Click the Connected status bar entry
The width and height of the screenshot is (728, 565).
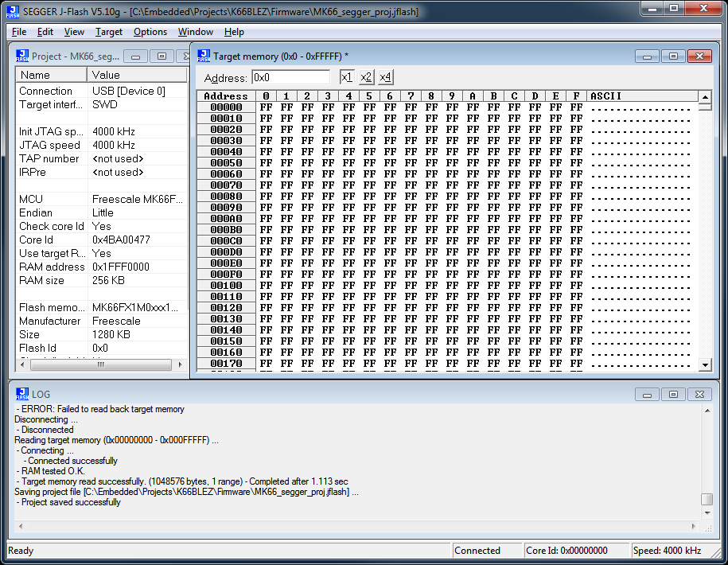point(487,551)
